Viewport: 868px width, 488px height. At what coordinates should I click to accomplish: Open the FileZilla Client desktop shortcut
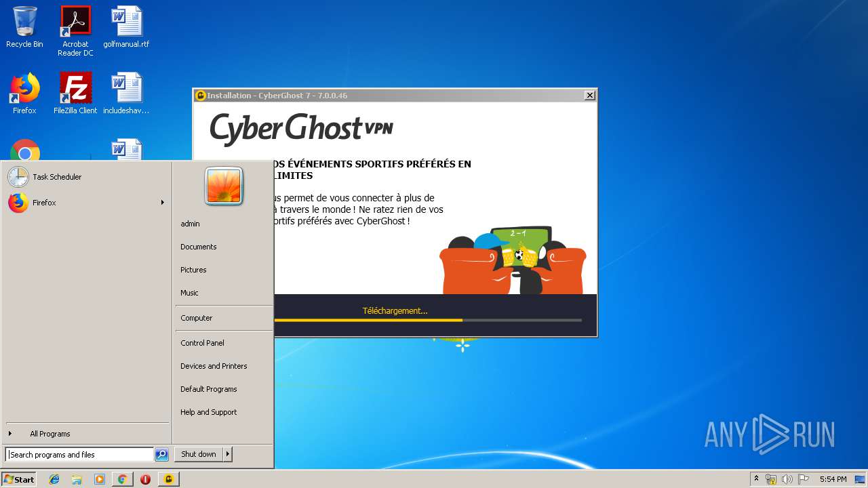coord(75,94)
